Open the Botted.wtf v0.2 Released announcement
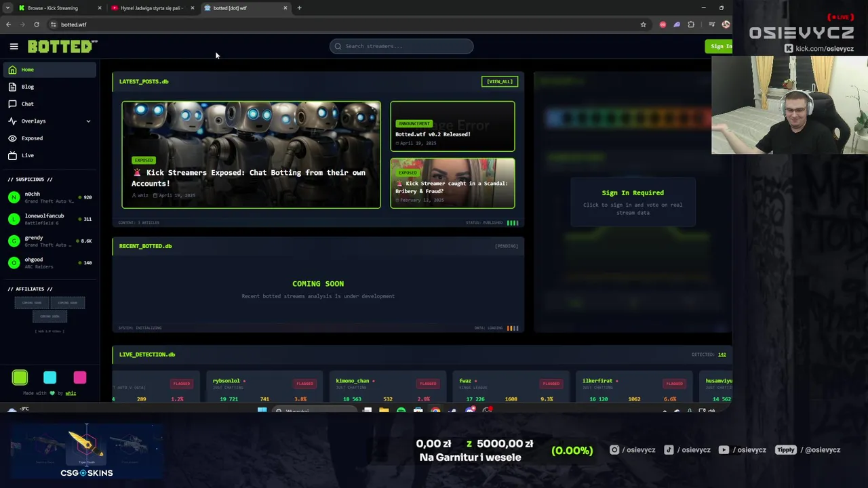The height and width of the screenshot is (488, 868). click(452, 126)
